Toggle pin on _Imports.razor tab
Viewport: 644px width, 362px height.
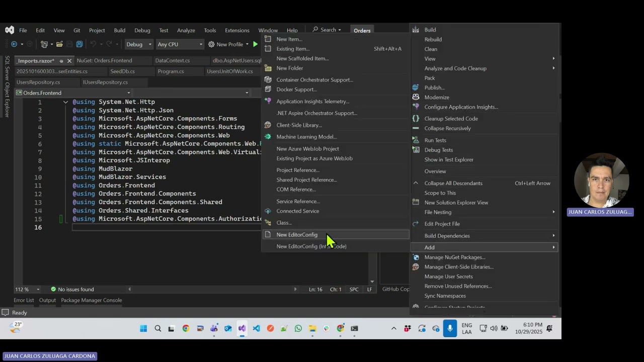[x=61, y=61]
